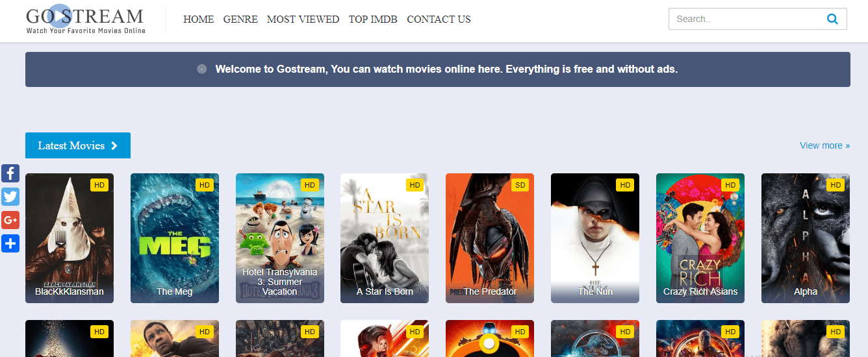868x357 pixels.
Task: Click the circle bullet icon in welcome banner
Action: click(202, 69)
